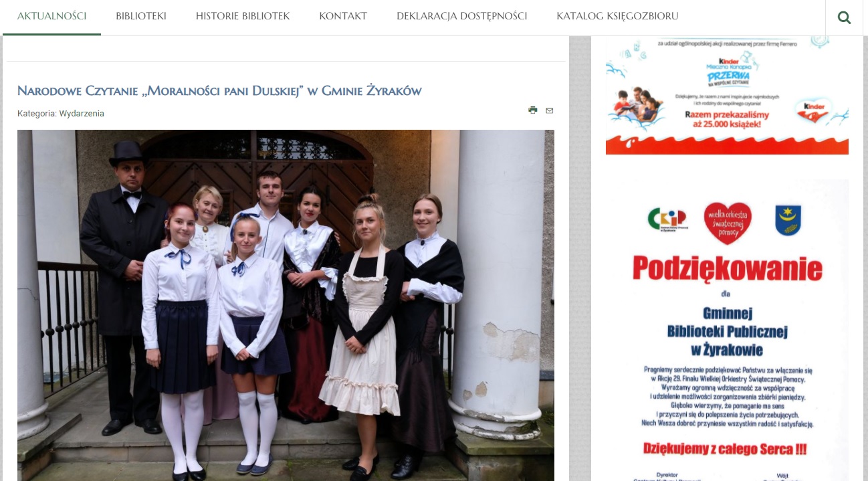This screenshot has height=481, width=868.
Task: Click the CKiP logo in thank-you note
Action: tap(667, 219)
